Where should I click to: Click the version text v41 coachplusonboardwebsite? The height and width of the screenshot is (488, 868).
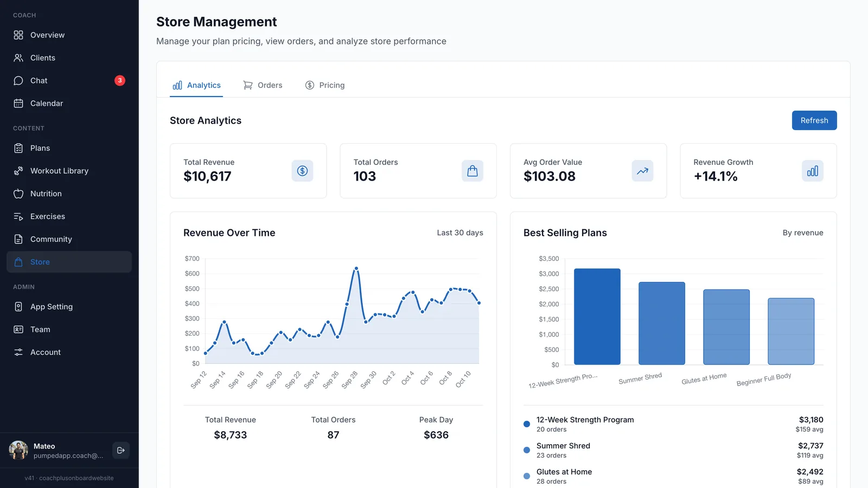[x=69, y=478]
